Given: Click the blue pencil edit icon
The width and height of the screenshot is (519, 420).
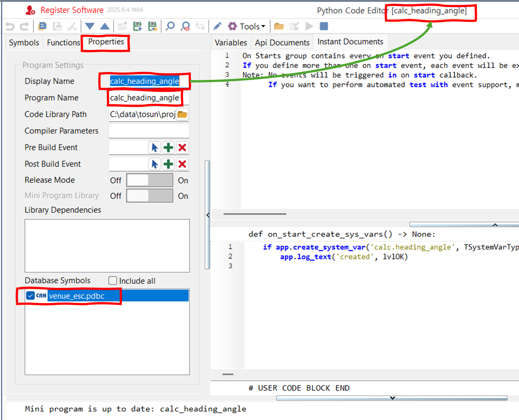Looking at the screenshot, I should coord(217,26).
